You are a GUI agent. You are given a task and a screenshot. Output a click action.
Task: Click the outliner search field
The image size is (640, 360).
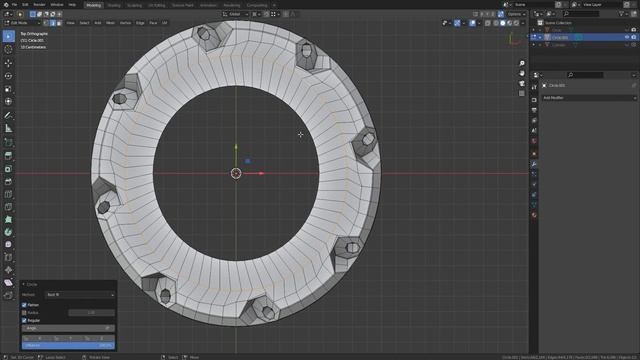[581, 14]
